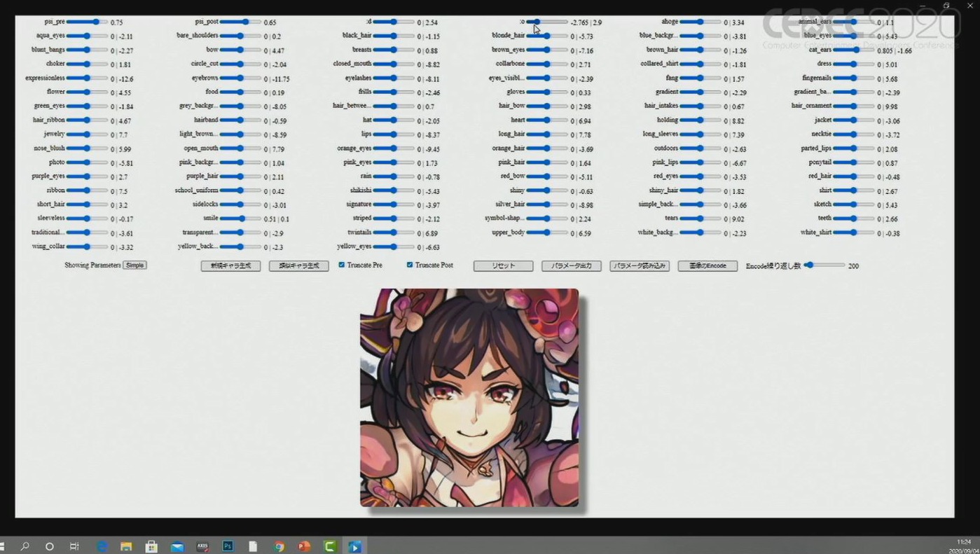
Task: Adjust the expressionless slider
Action: point(87,78)
